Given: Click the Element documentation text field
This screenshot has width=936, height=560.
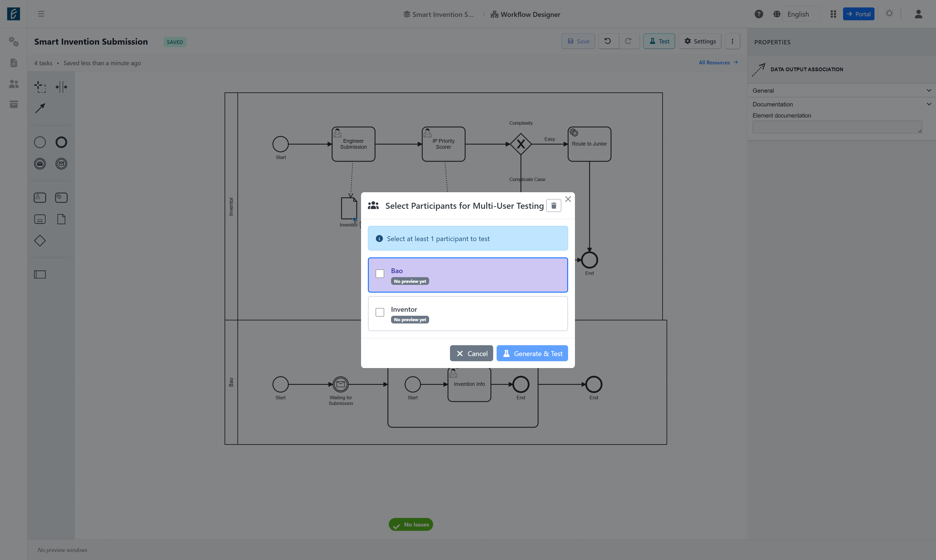Looking at the screenshot, I should click(x=837, y=127).
